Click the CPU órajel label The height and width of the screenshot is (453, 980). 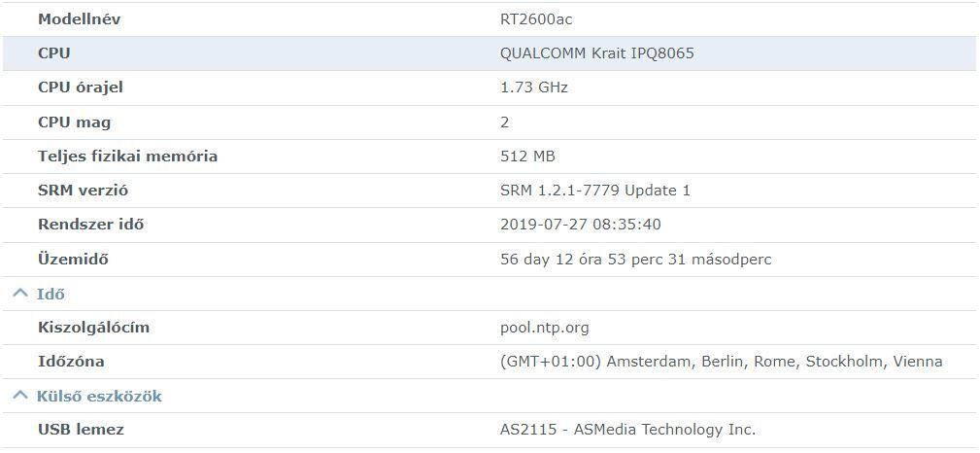point(81,87)
